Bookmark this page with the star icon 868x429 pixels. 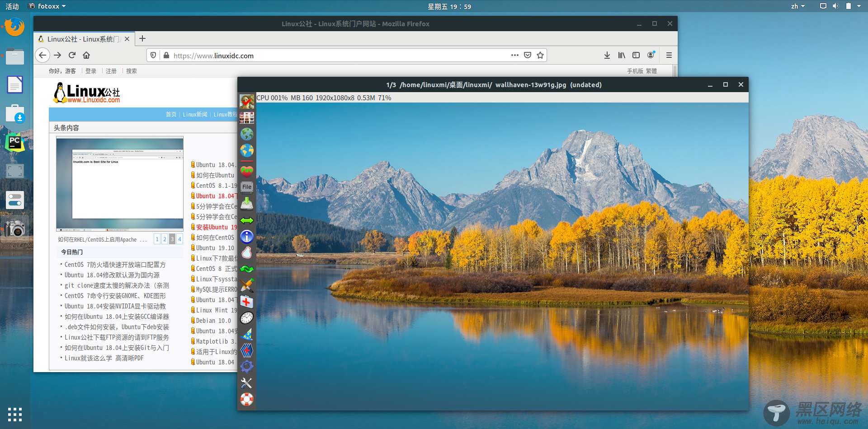click(540, 55)
